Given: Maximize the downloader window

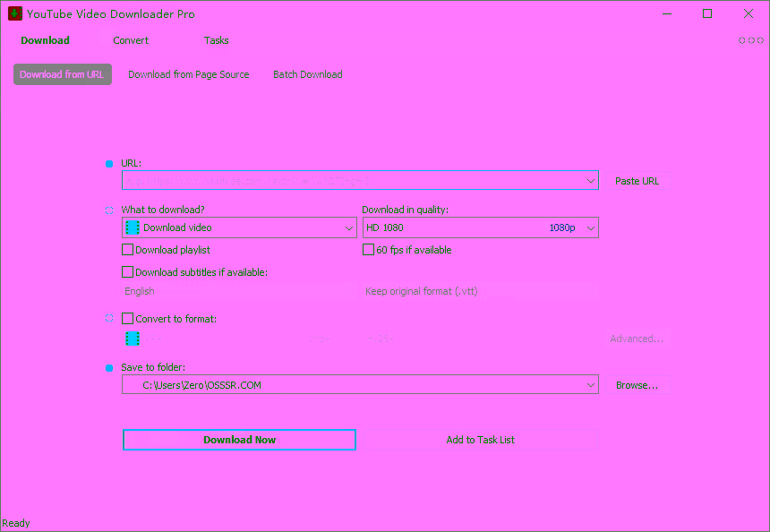Looking at the screenshot, I should pos(707,13).
